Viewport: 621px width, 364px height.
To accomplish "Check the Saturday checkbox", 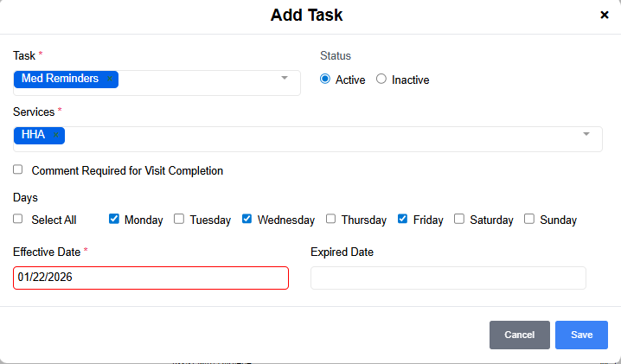I will point(459,219).
